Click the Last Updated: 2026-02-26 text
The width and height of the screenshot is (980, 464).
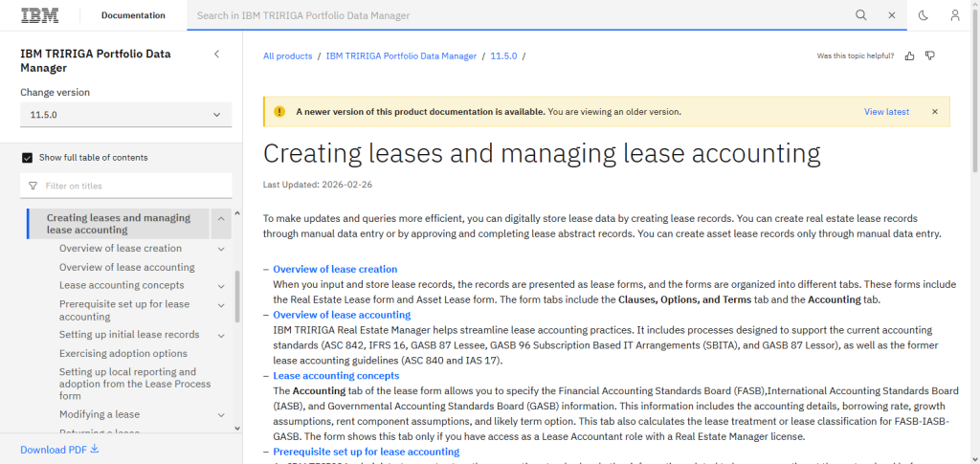click(x=318, y=185)
